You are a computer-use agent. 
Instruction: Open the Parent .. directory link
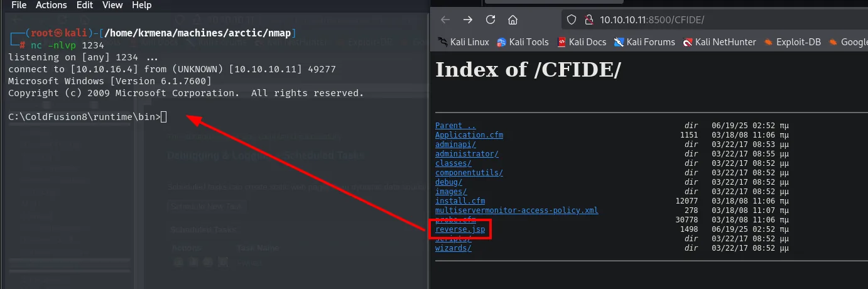(455, 126)
